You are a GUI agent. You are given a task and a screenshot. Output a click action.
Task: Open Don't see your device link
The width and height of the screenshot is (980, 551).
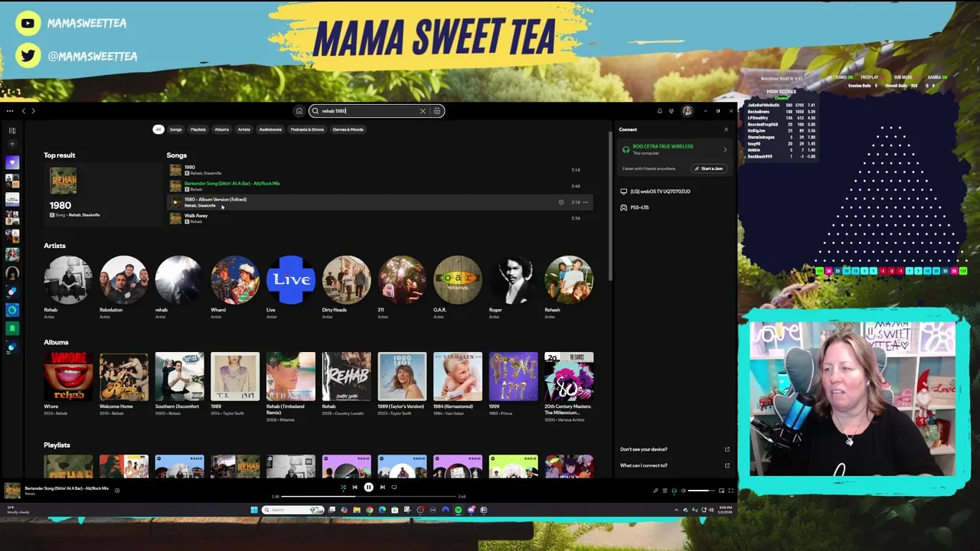pyautogui.click(x=675, y=449)
